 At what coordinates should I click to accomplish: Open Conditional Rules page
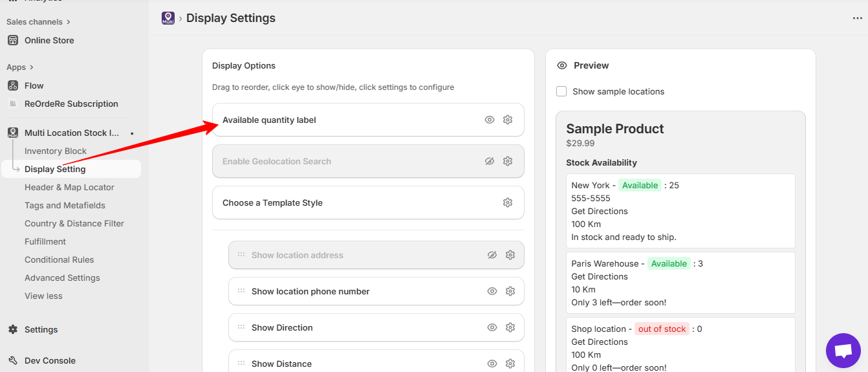point(60,259)
